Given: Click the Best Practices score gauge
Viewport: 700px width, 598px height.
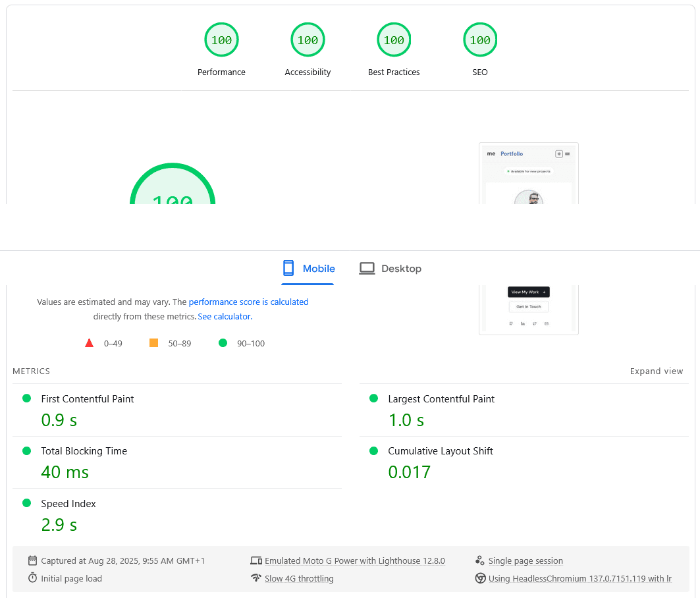Looking at the screenshot, I should [394, 40].
